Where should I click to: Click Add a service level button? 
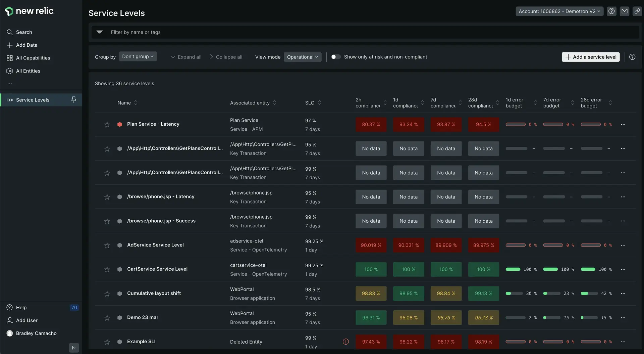pos(591,57)
